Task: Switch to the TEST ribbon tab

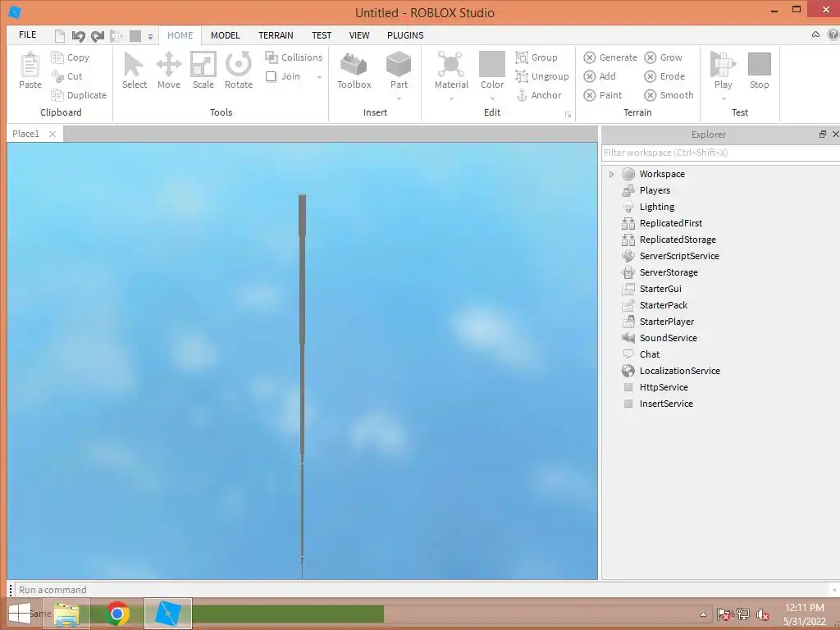Action: point(322,35)
